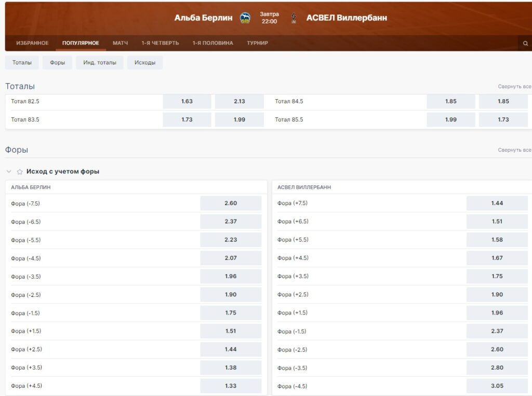Select Тотал 84.5 second odds 1.85
Screen dimensions: 532x396
click(x=503, y=101)
